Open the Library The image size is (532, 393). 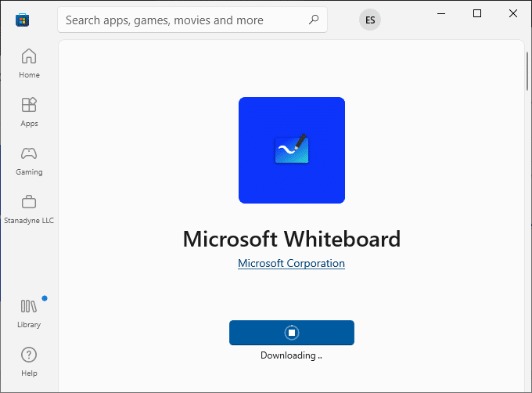click(x=29, y=313)
